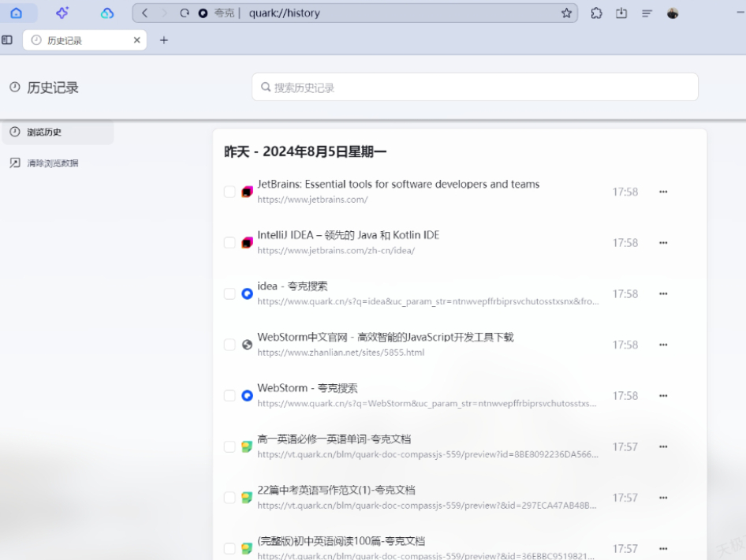
Task: Reload the page with refresh icon
Action: [x=185, y=13]
